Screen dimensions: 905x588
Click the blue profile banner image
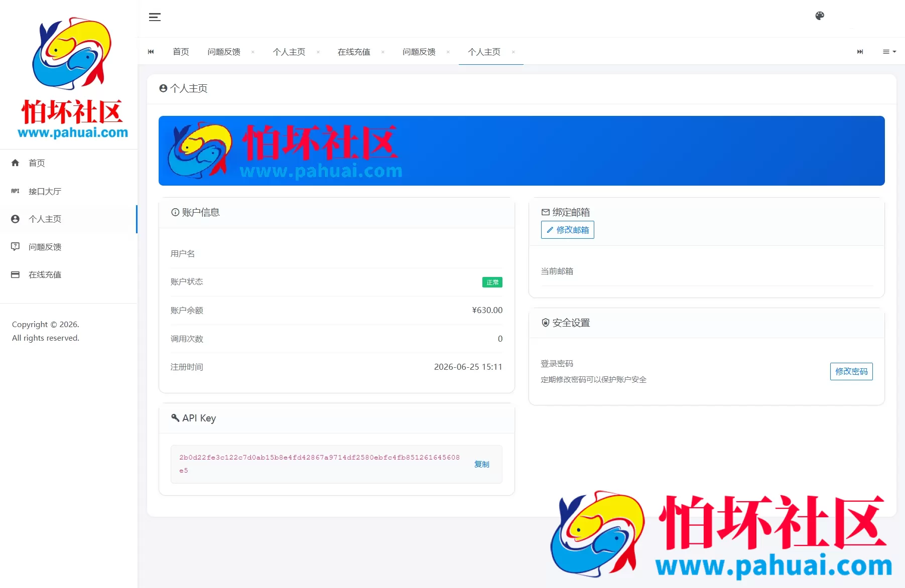click(522, 151)
